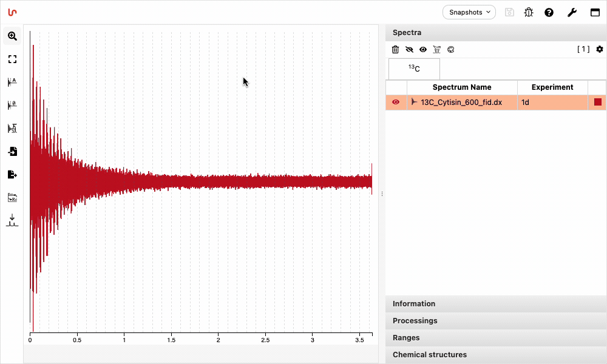
Task: Hide 13C_Cytisin_600_fid.dx using its eye toggle
Action: [395, 102]
